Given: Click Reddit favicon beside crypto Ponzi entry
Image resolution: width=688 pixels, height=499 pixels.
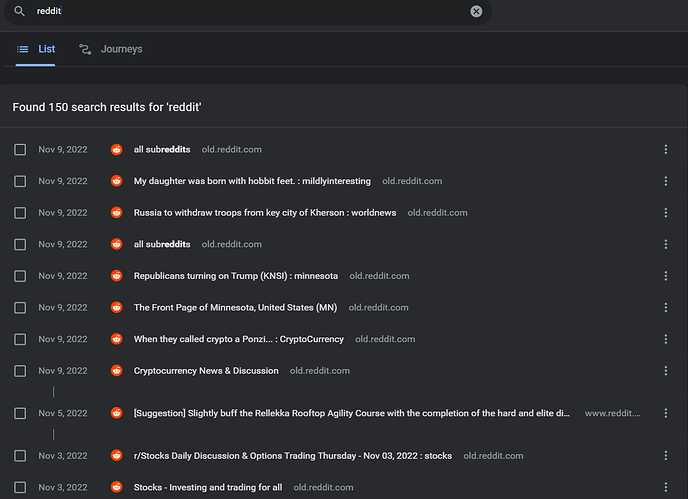Looking at the screenshot, I should point(116,339).
